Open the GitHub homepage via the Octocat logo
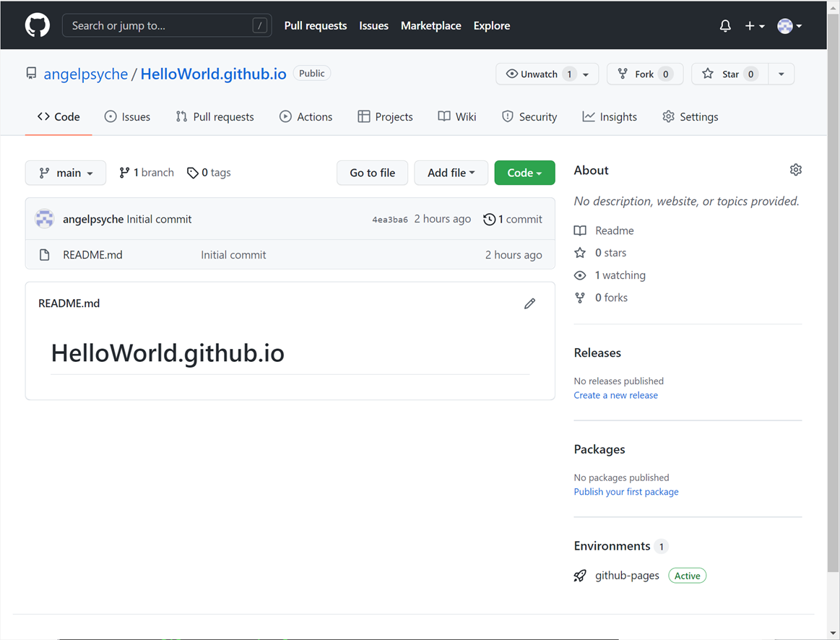This screenshot has width=840, height=640. coord(38,25)
